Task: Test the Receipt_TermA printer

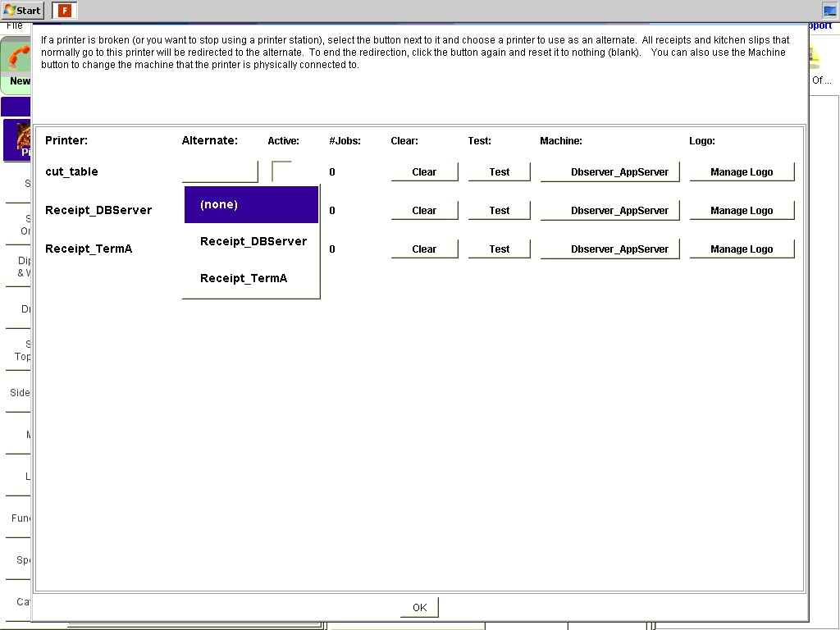Action: pos(499,249)
